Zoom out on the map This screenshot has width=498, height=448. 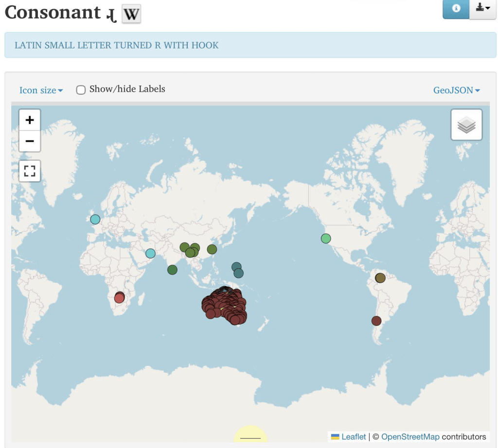pos(30,141)
